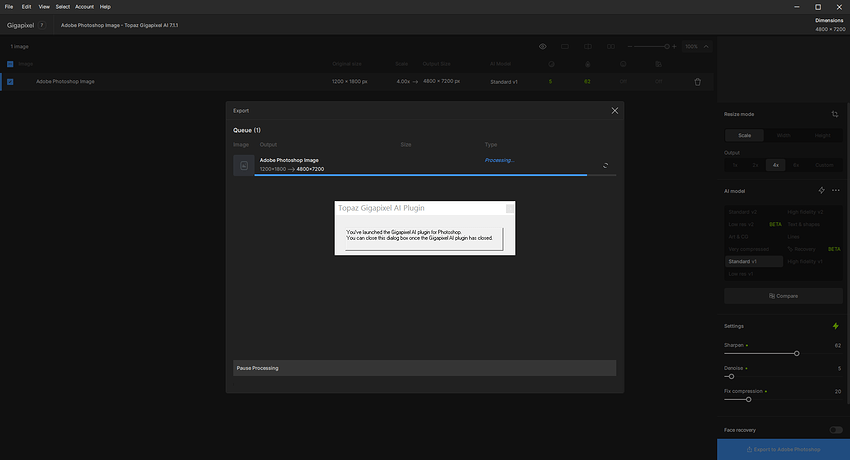
Task: Choose 4x output scale
Action: 776,165
